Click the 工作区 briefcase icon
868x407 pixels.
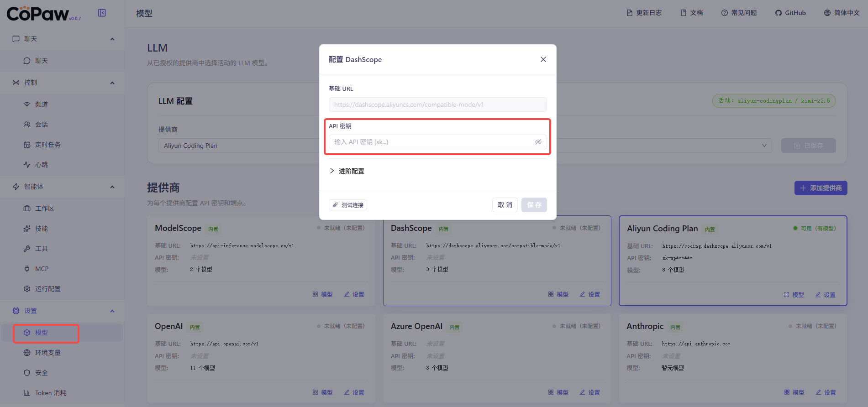[x=27, y=209]
